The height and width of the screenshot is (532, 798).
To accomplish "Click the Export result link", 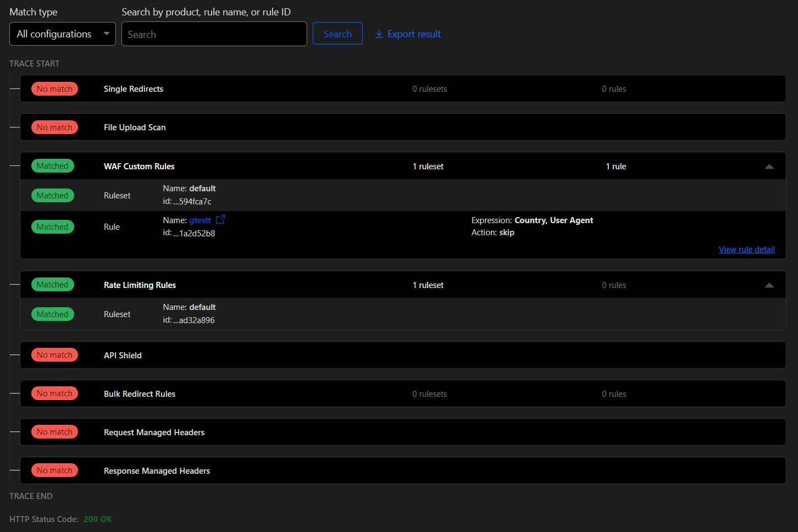I will 414,34.
